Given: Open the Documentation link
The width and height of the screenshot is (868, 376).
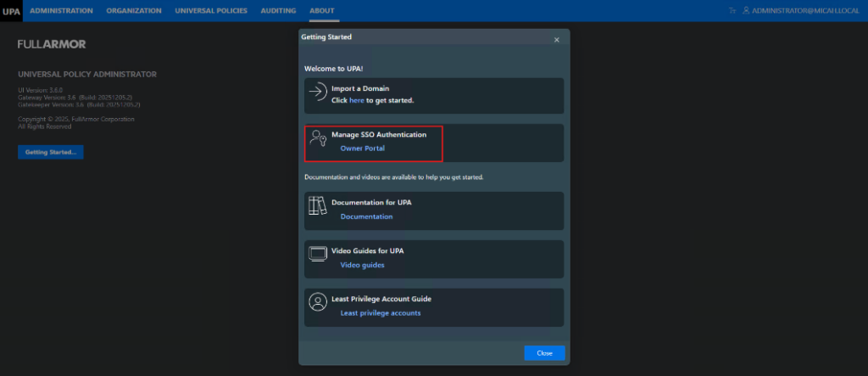Looking at the screenshot, I should [x=366, y=216].
